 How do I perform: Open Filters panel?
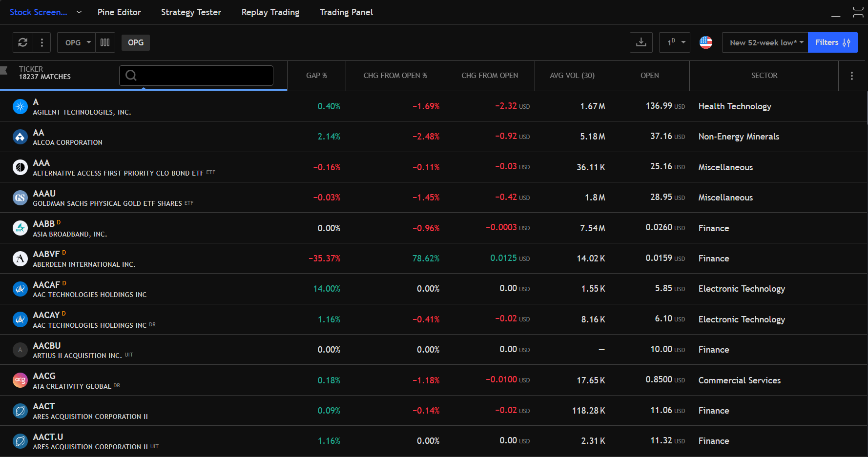click(833, 42)
